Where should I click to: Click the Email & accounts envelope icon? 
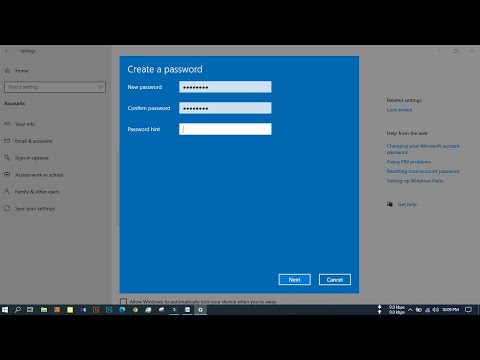click(7, 141)
